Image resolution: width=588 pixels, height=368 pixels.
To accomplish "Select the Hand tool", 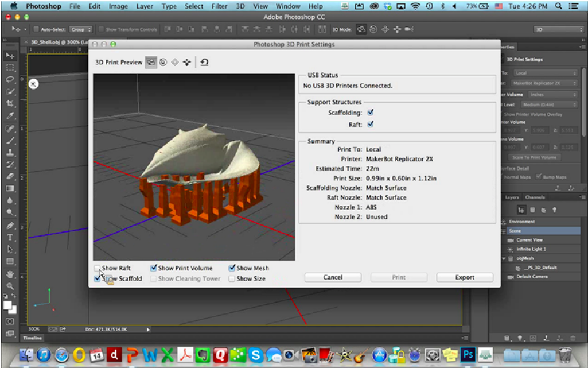I will (10, 274).
